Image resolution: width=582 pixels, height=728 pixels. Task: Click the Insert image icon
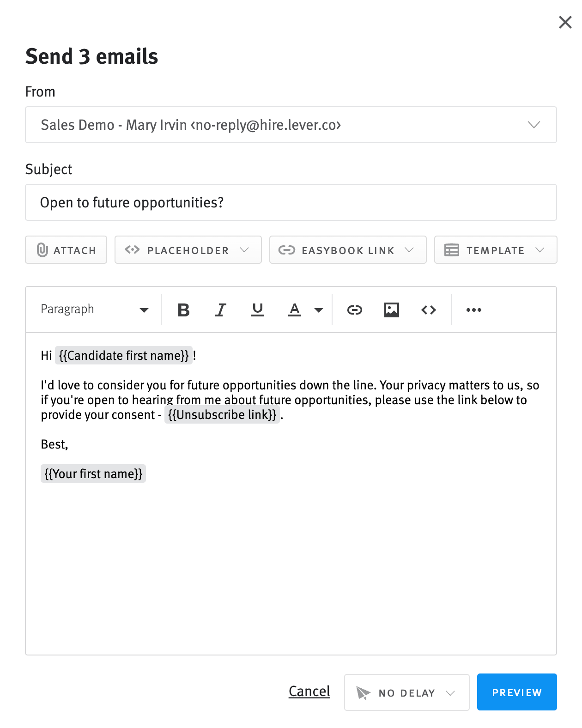tap(391, 309)
